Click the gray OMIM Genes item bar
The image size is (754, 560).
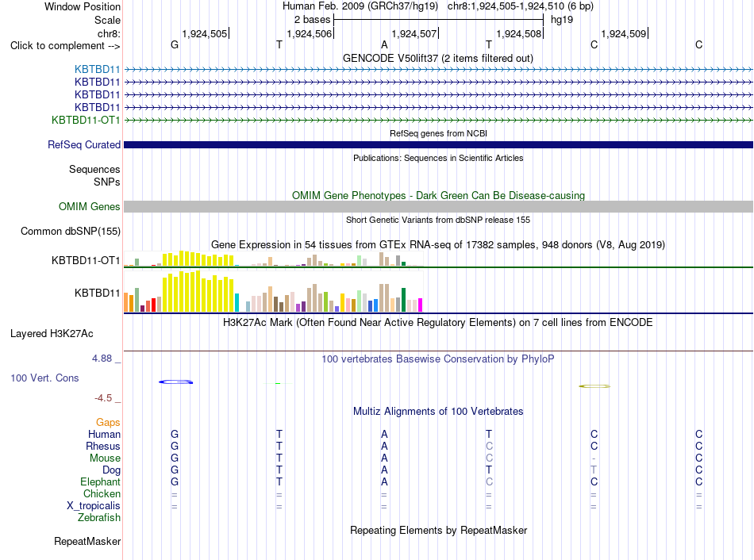[x=438, y=207]
